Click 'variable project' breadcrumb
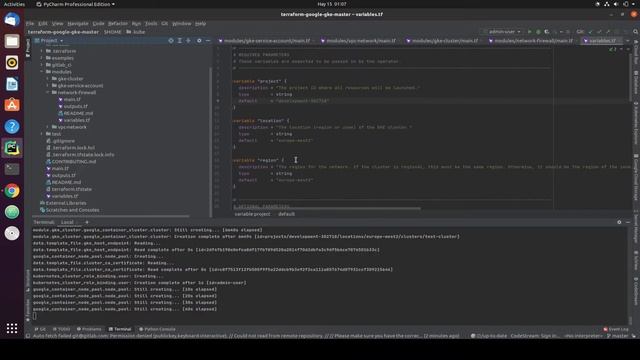The width and height of the screenshot is (640, 360). (252, 214)
